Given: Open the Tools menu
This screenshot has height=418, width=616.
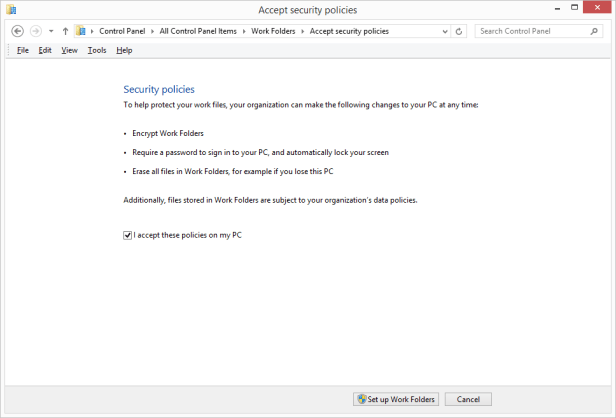Looking at the screenshot, I should [x=96, y=50].
